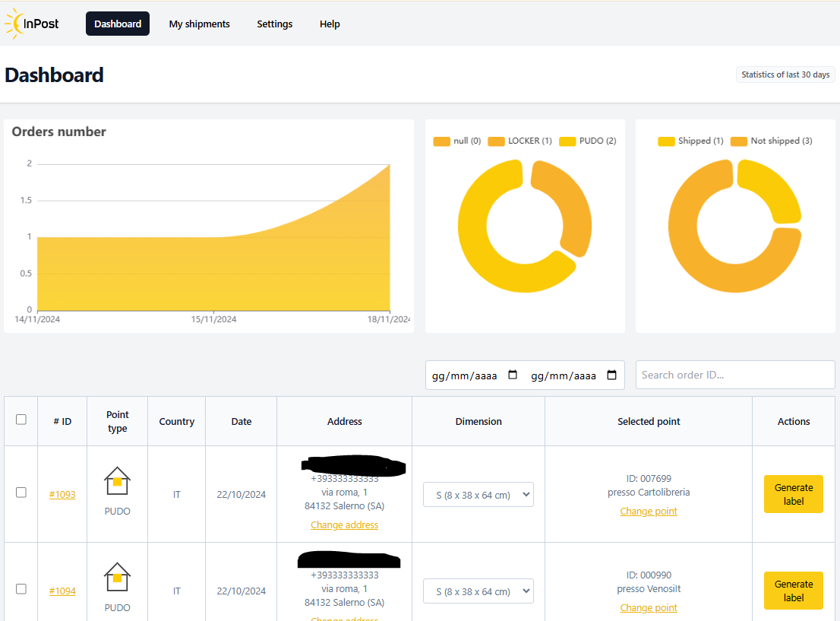Toggle the null (0) legend swatch

pos(441,141)
